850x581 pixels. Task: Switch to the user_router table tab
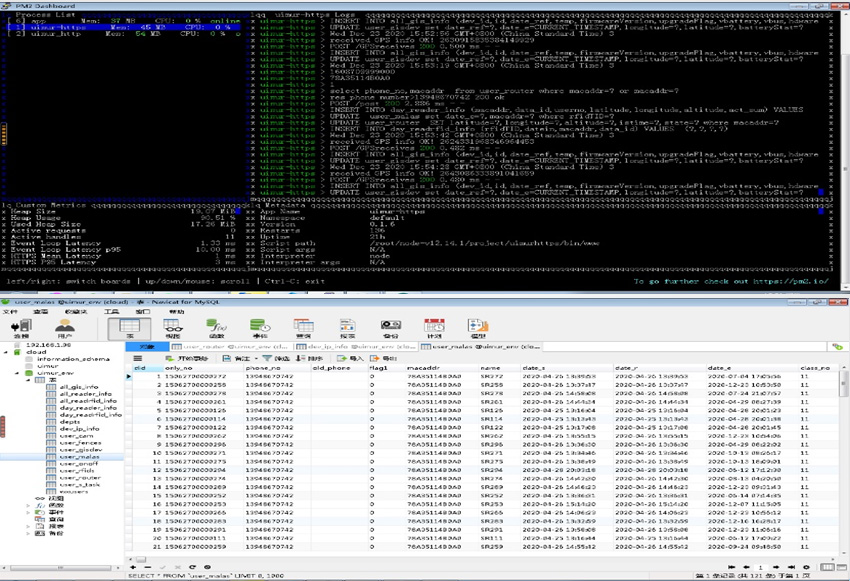(230, 346)
